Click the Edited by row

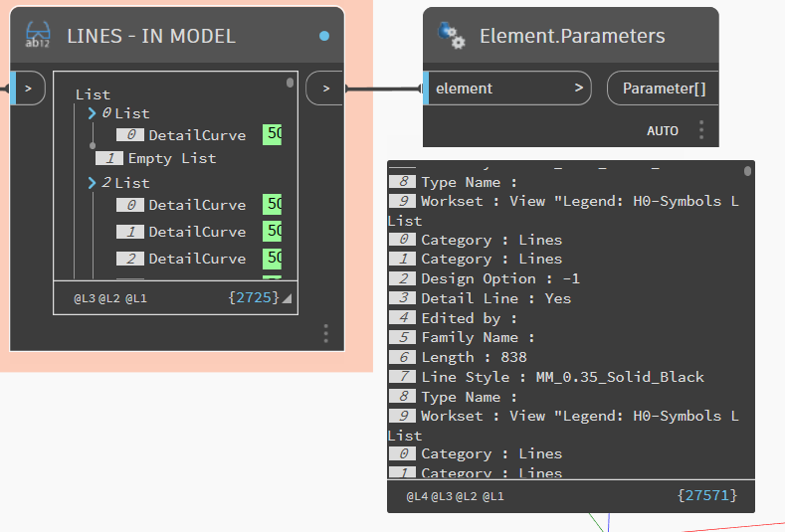pyautogui.click(x=453, y=318)
